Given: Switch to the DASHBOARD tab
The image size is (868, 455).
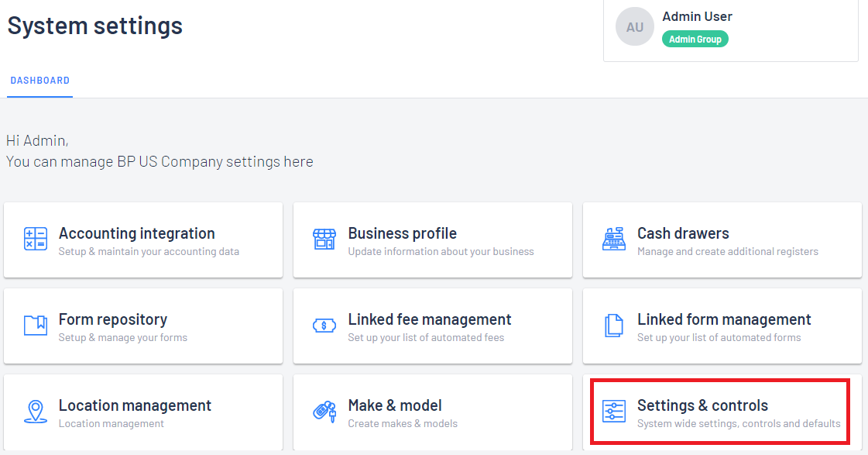Looking at the screenshot, I should click(x=39, y=81).
